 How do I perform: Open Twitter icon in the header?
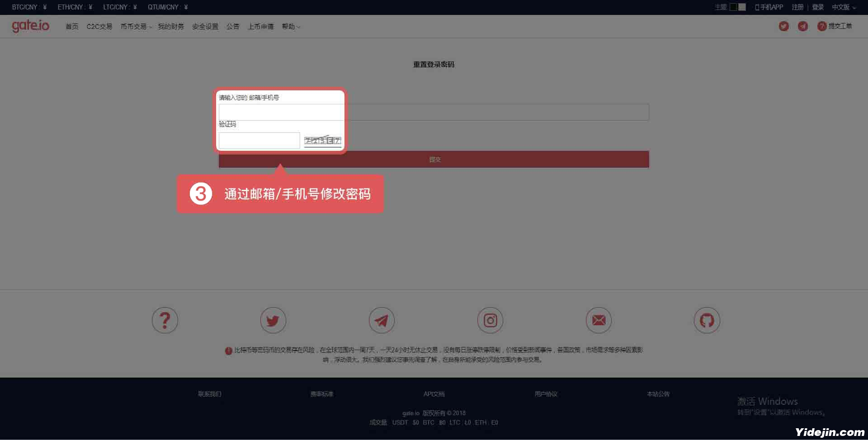click(x=783, y=26)
